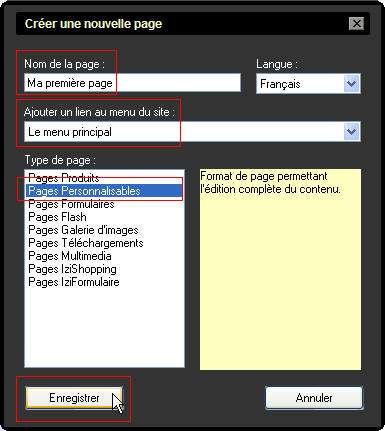Open the Langue dropdown arrow

(352, 84)
